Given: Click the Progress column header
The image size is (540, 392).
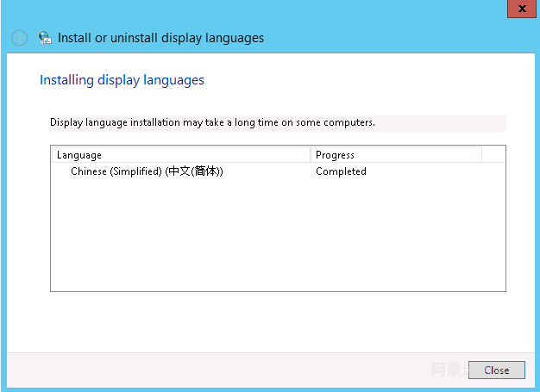Looking at the screenshot, I should tap(395, 155).
